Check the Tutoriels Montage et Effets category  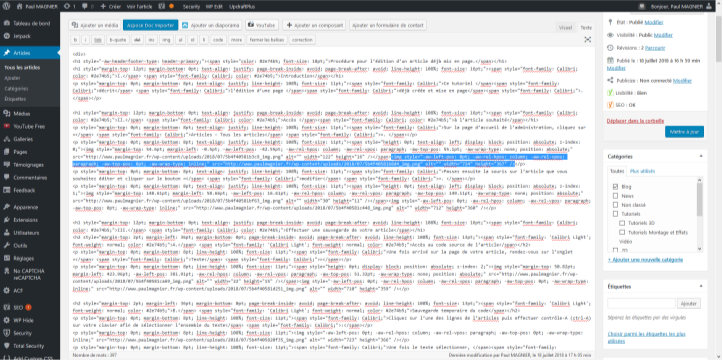click(622, 232)
